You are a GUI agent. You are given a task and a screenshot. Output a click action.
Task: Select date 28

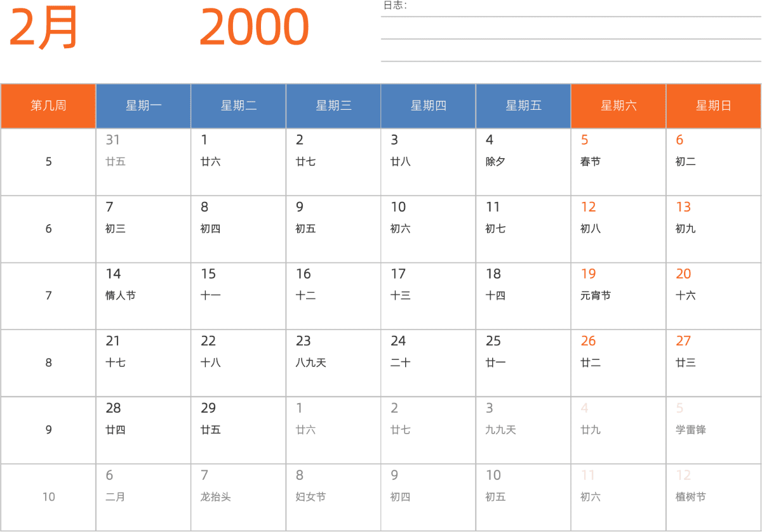click(113, 408)
